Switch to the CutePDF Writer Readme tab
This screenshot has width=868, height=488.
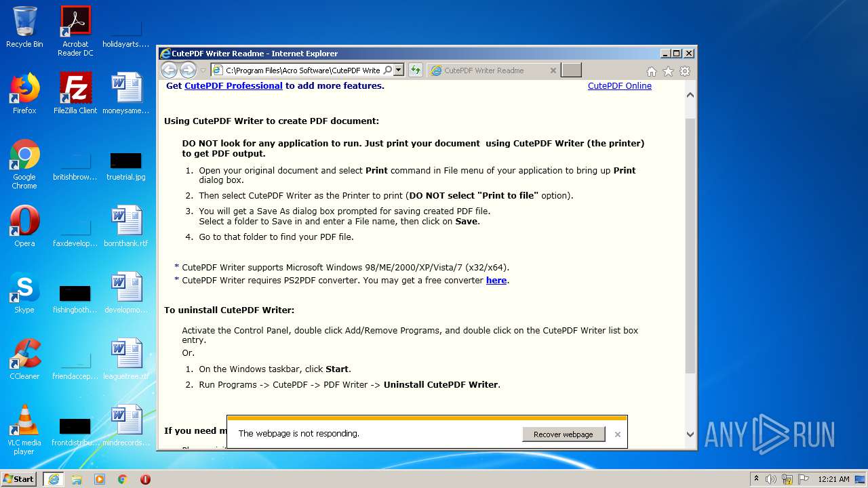[493, 70]
